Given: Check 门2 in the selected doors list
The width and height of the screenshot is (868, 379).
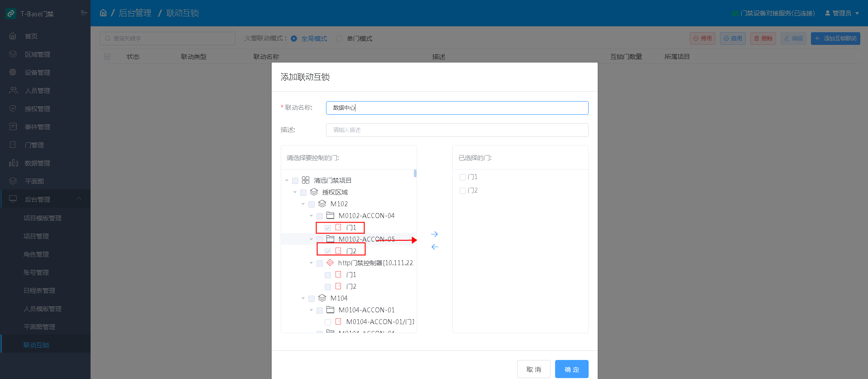Looking at the screenshot, I should (463, 191).
